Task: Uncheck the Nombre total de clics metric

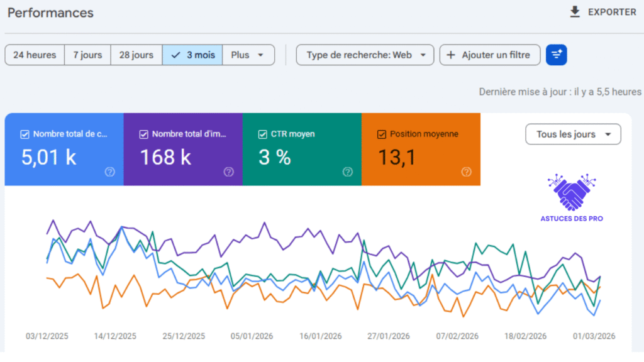Action: point(24,134)
